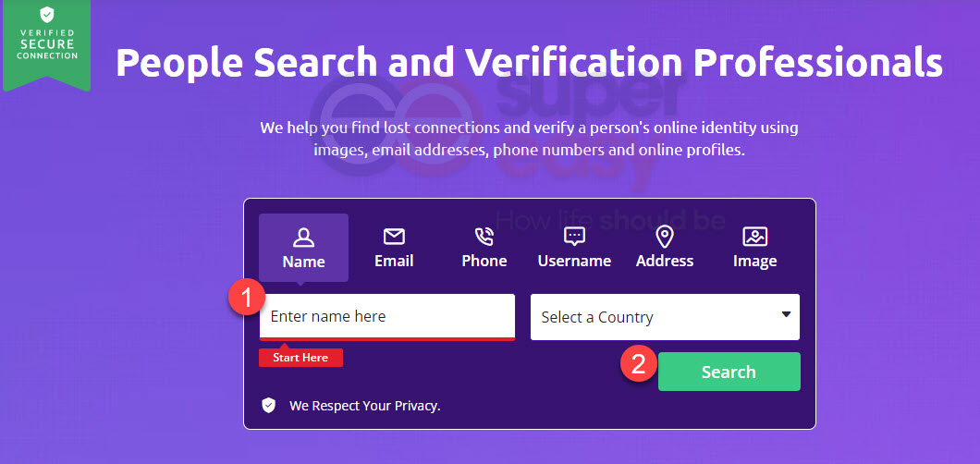Select the Address tab label
The width and height of the screenshot is (980, 464).
click(x=665, y=261)
